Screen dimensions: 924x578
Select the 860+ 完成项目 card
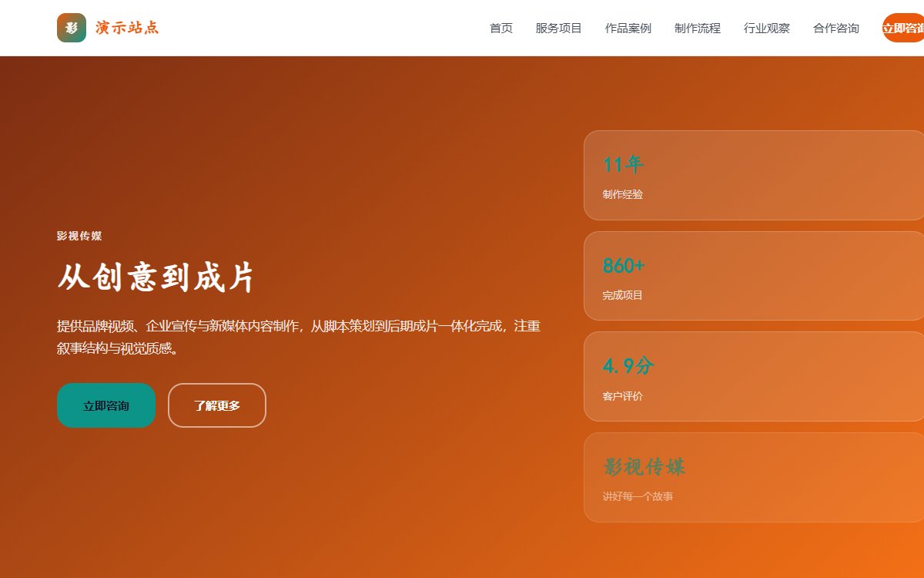pyautogui.click(x=754, y=276)
